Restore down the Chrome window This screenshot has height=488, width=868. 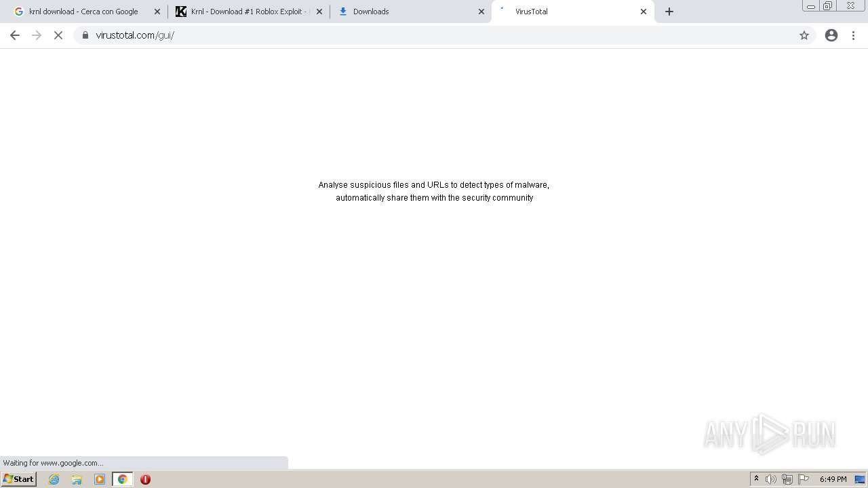click(x=828, y=6)
